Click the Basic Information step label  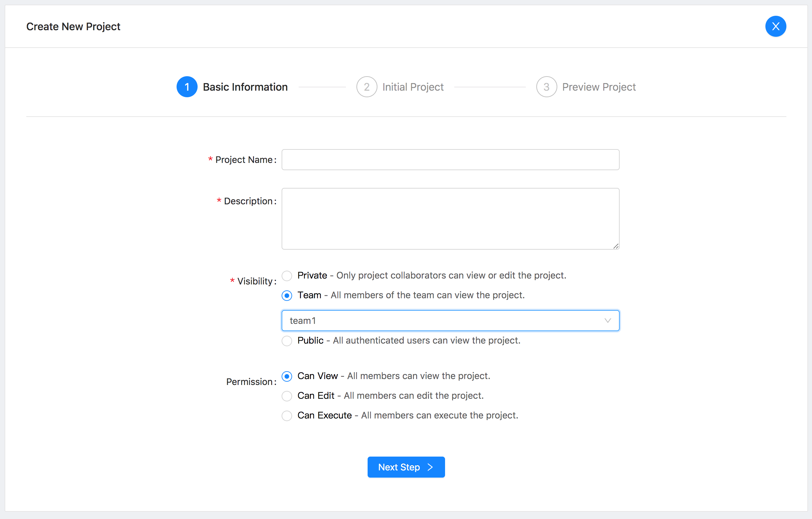pyautogui.click(x=245, y=87)
